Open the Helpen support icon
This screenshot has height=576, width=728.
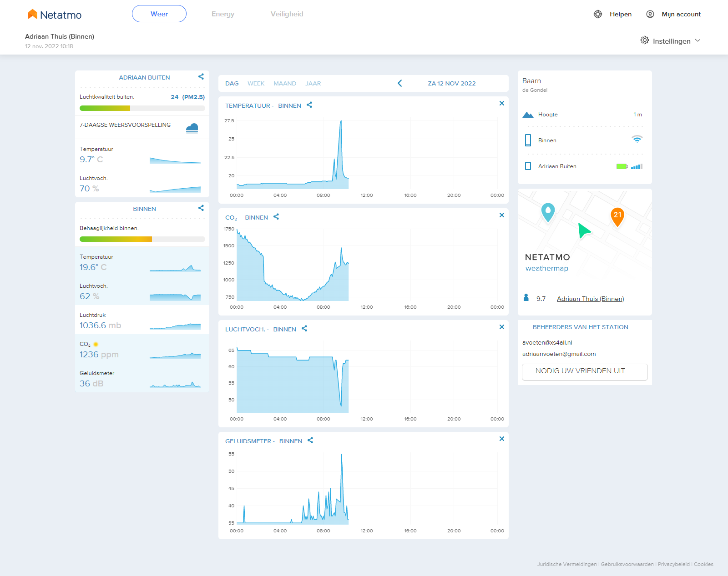[598, 14]
